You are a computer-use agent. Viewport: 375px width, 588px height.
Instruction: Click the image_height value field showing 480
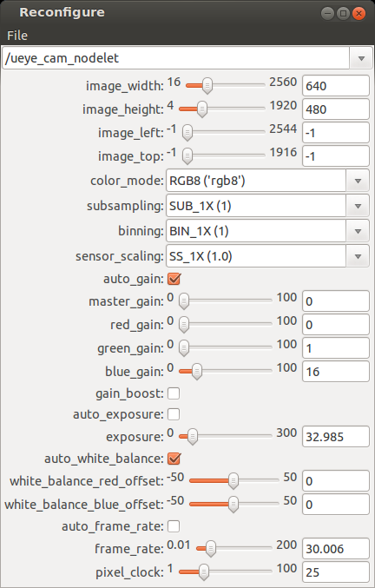336,109
